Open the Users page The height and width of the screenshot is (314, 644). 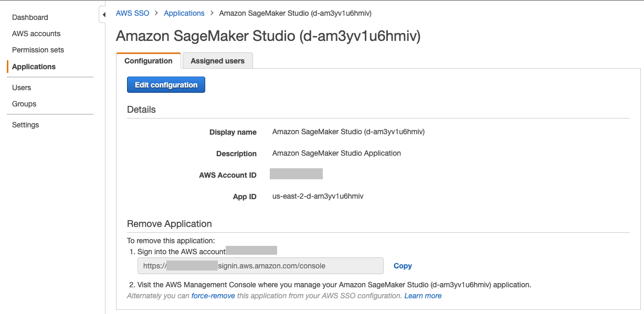click(22, 88)
